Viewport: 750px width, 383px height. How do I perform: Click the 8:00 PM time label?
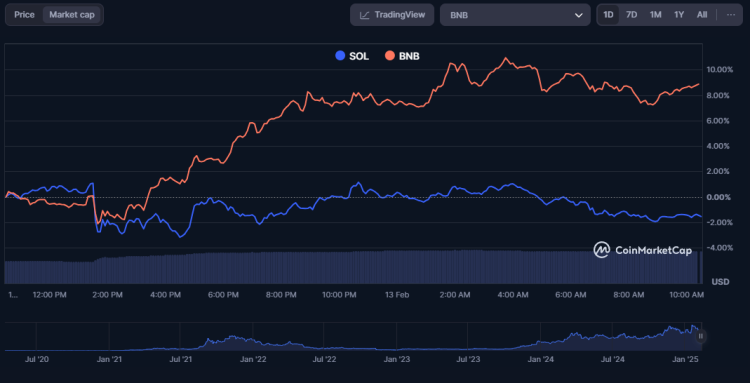click(281, 295)
